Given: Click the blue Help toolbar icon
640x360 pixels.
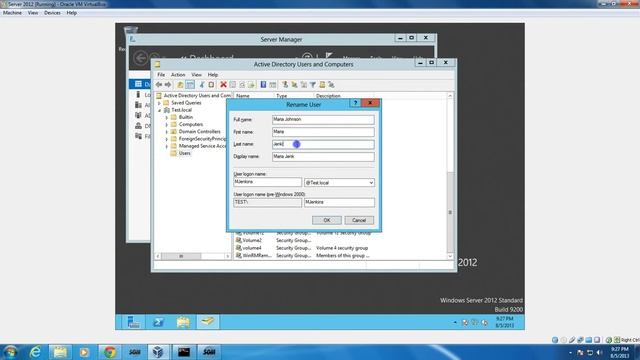Looking at the screenshot, I should pyautogui.click(x=263, y=85).
